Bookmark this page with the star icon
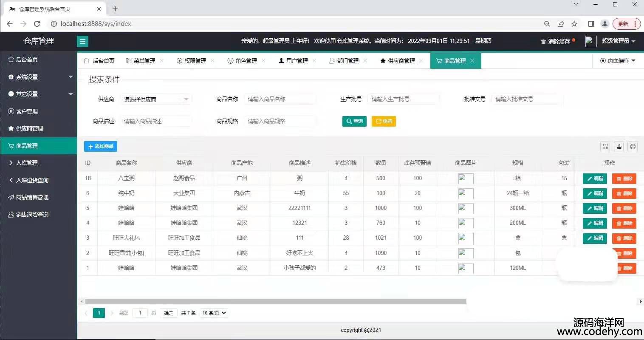 coord(574,24)
